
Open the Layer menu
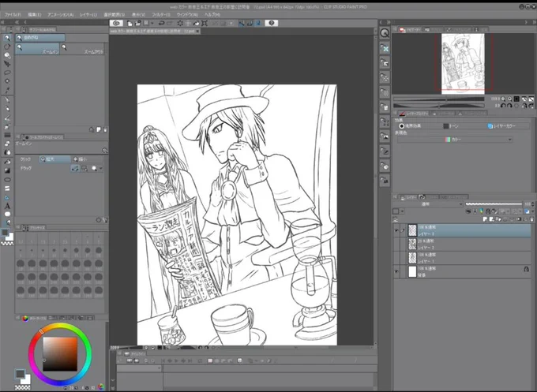(x=88, y=15)
